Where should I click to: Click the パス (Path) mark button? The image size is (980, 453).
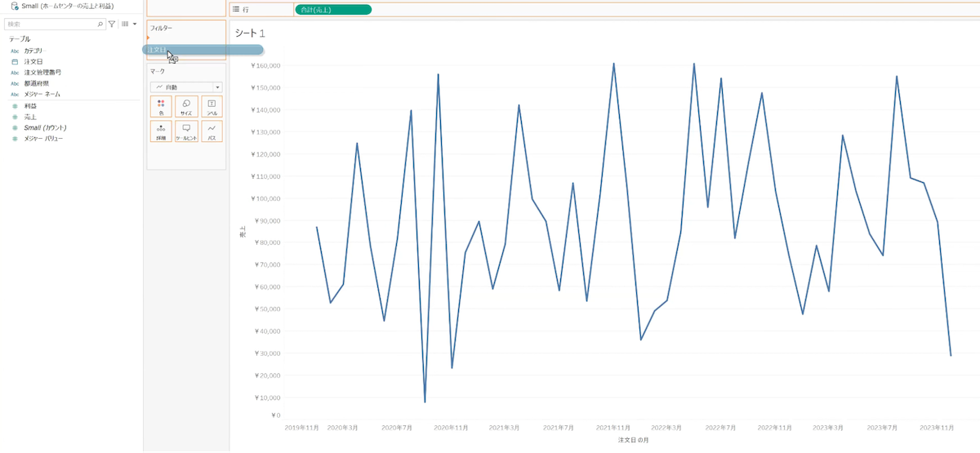point(212,132)
